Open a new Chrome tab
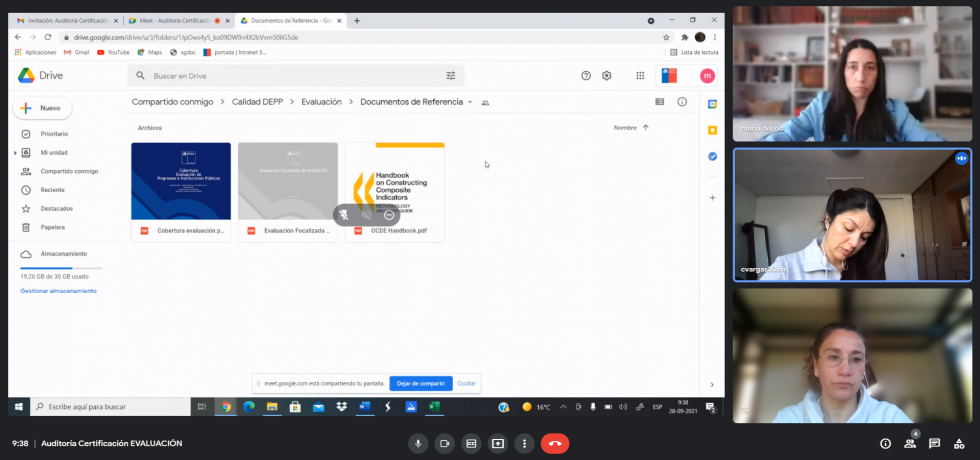 (x=357, y=21)
